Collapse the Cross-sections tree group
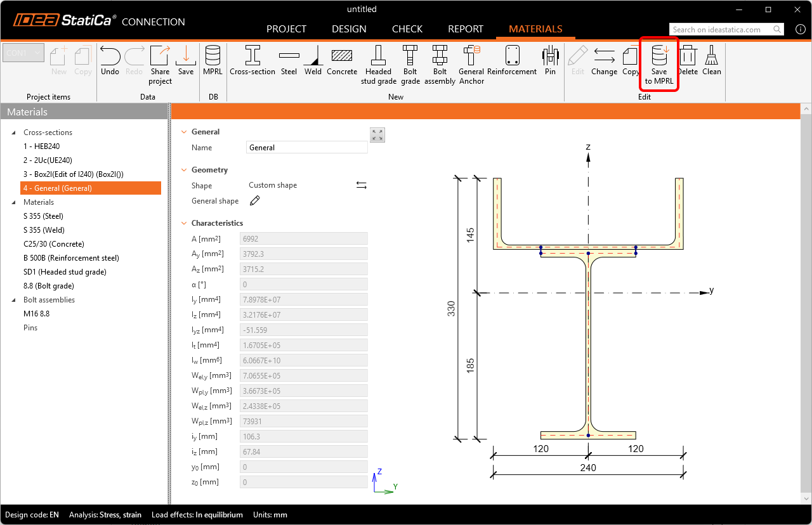 click(14, 133)
